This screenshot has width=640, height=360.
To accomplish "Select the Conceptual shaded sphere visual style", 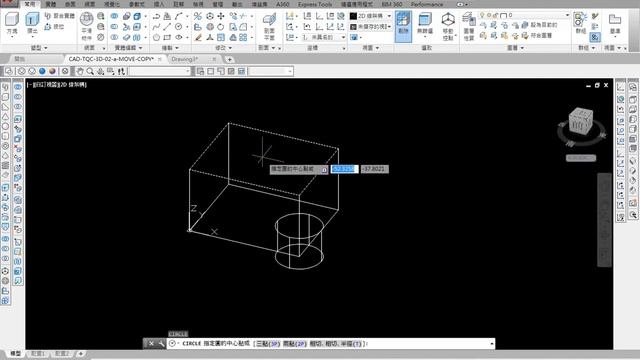I will (52, 71).
